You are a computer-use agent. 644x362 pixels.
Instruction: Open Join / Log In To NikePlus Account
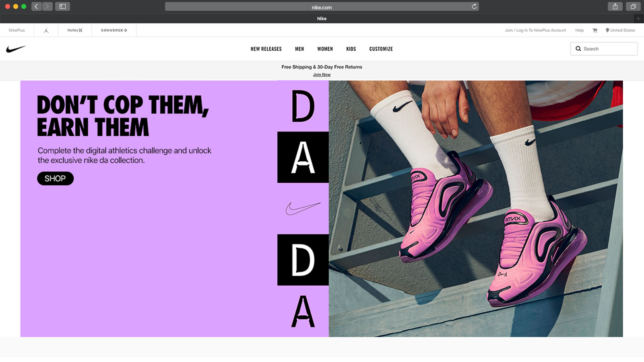pyautogui.click(x=535, y=30)
